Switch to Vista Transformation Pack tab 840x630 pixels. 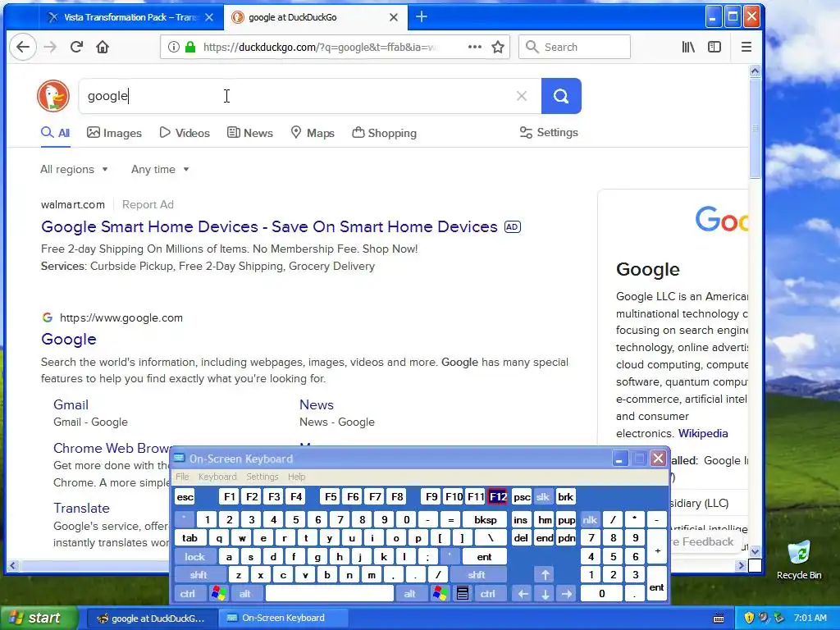coord(130,17)
